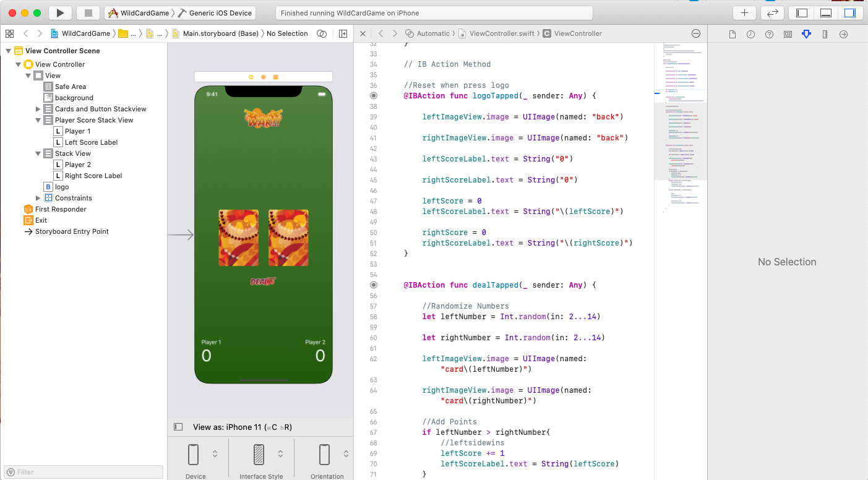Open the Size inspector ruler icon
Image resolution: width=868 pixels, height=480 pixels.
(825, 35)
